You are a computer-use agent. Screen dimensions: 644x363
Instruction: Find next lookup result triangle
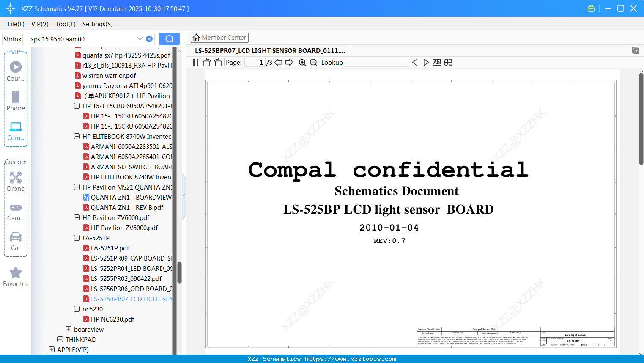(426, 62)
